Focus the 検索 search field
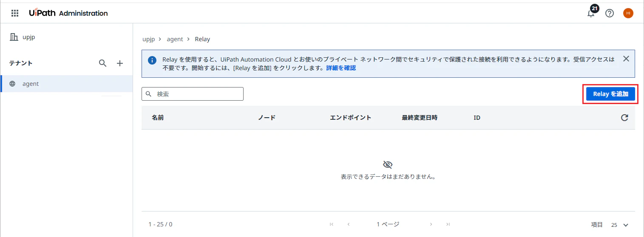This screenshot has width=644, height=237. (x=193, y=94)
